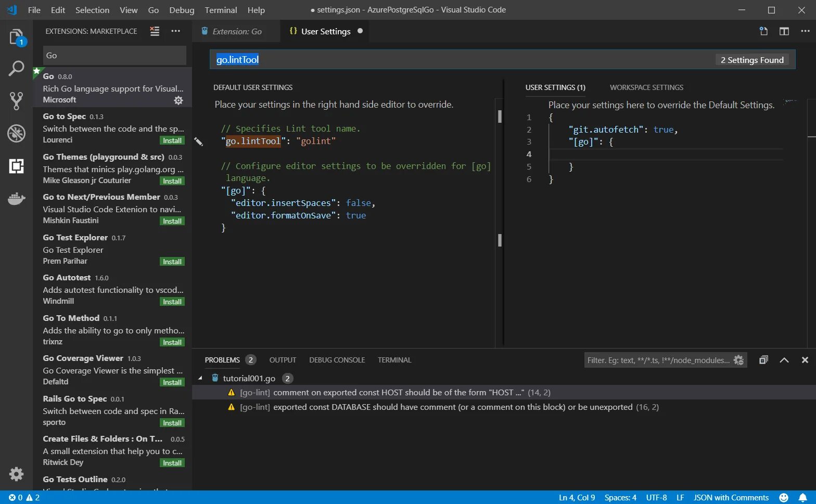The height and width of the screenshot is (504, 816).
Task: Click the Go extension manage gear icon
Action: (x=178, y=100)
